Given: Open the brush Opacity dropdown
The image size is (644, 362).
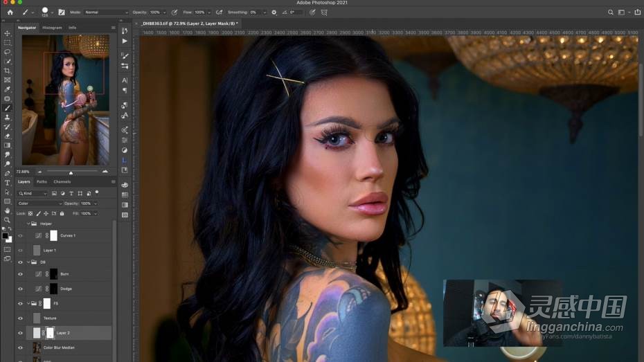Looking at the screenshot, I should [x=165, y=12].
